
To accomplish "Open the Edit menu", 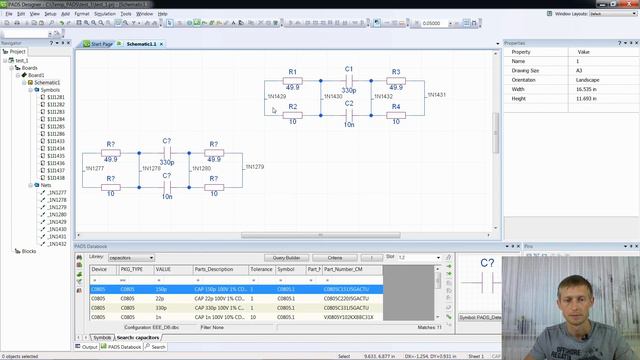I will click(21, 14).
